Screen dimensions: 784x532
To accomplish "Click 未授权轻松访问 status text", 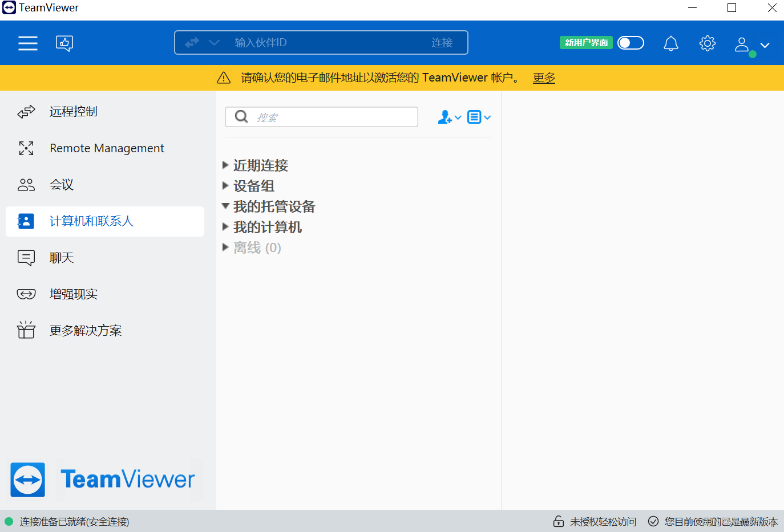I will pyautogui.click(x=603, y=522).
